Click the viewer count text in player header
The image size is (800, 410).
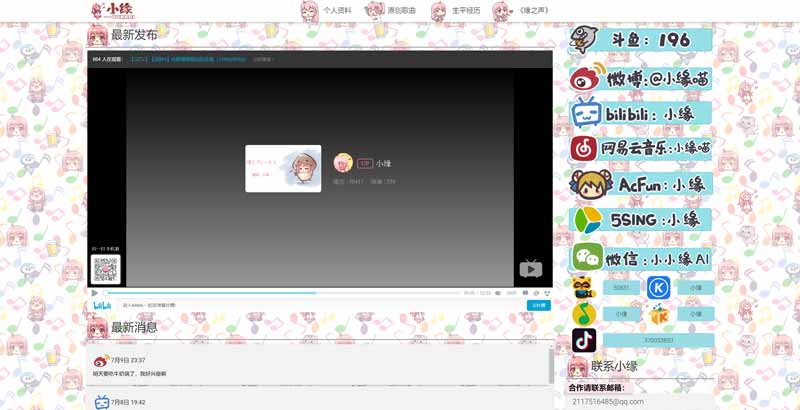107,59
